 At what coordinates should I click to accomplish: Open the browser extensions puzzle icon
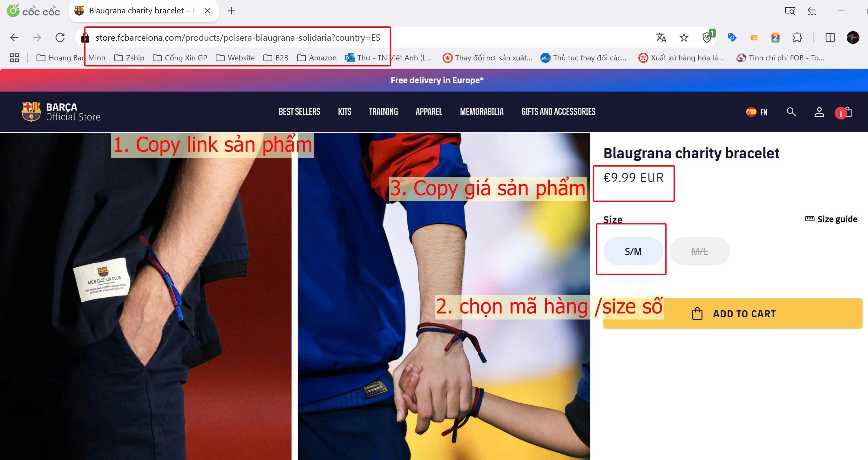(x=797, y=38)
